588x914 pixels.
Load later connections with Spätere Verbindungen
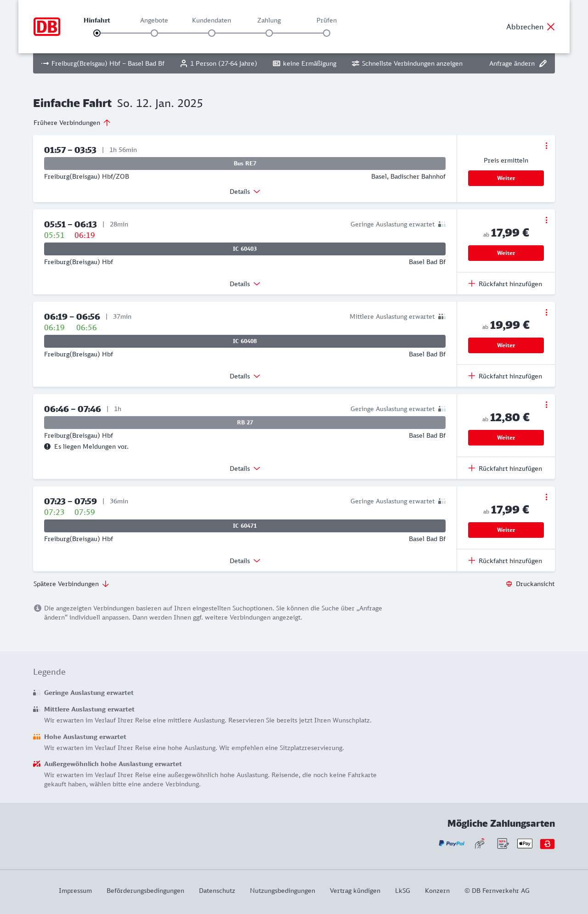click(x=71, y=584)
